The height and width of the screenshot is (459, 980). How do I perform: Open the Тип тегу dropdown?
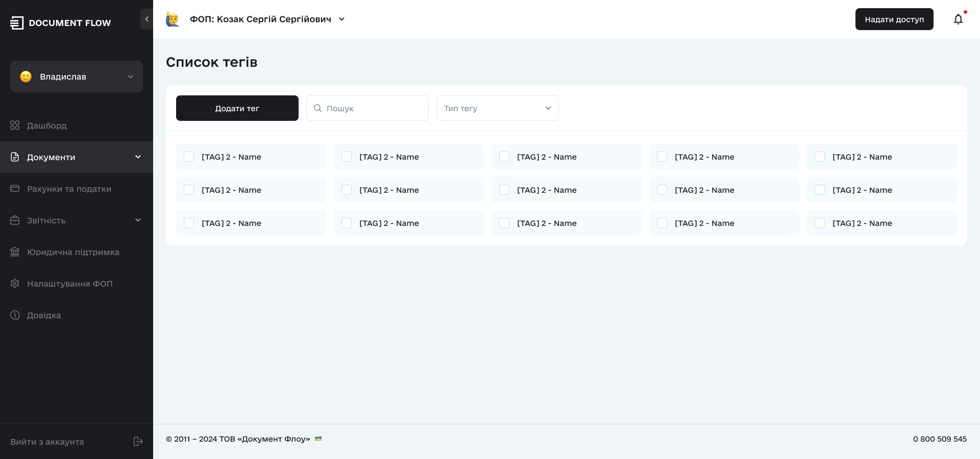pyautogui.click(x=498, y=108)
